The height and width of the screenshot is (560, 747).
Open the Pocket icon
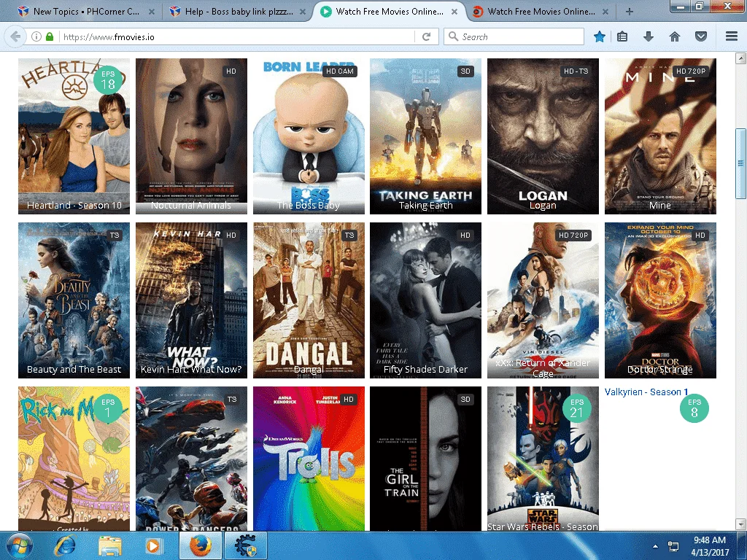[701, 36]
